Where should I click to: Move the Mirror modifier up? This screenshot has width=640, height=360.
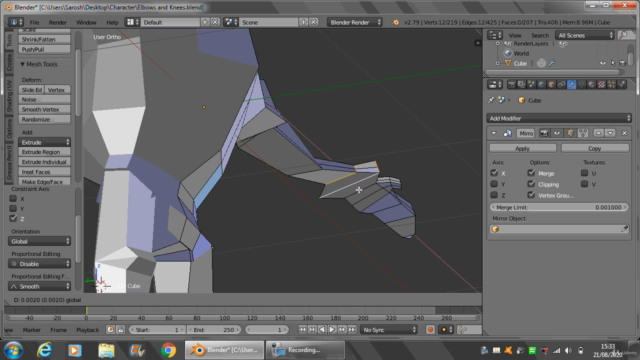(x=598, y=133)
